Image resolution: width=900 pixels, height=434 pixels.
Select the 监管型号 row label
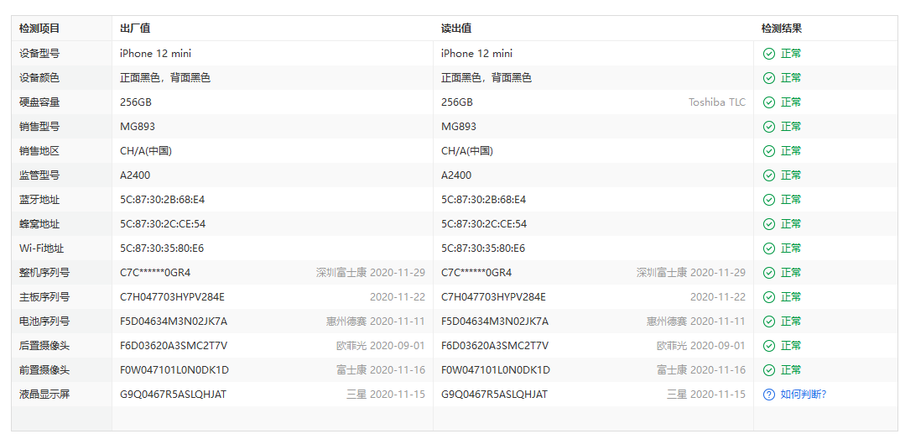click(x=39, y=175)
